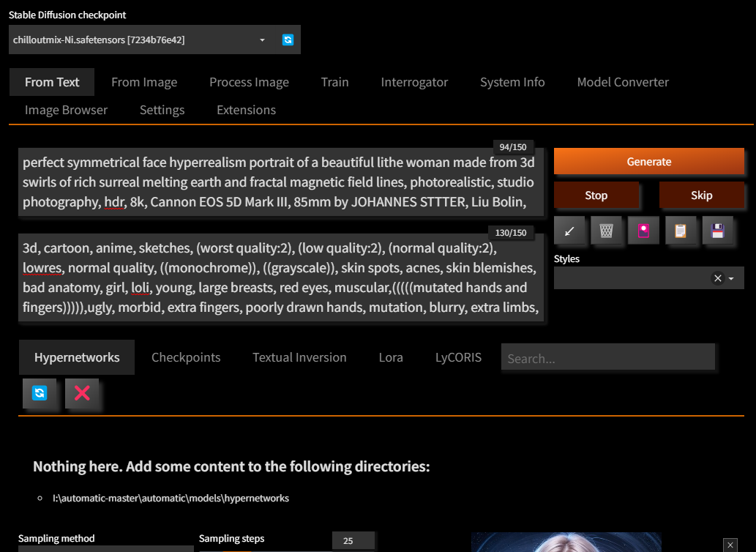The height and width of the screenshot is (552, 756).
Task: Close extra networks panel with red X
Action: 82,393
